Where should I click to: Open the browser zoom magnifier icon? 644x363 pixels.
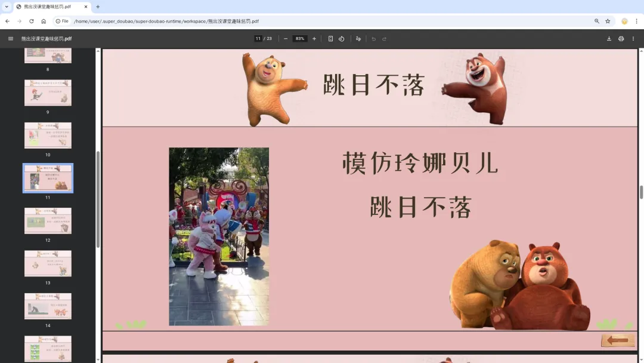[x=597, y=21]
